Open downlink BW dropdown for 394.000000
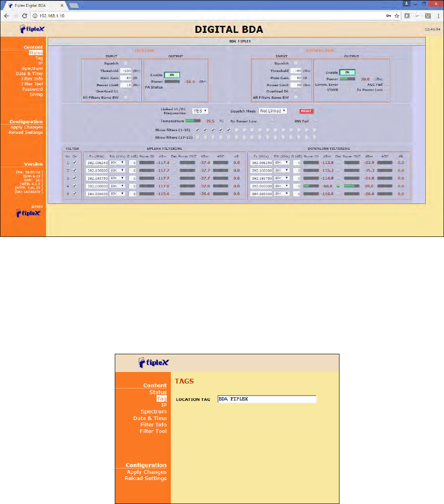 coord(282,194)
